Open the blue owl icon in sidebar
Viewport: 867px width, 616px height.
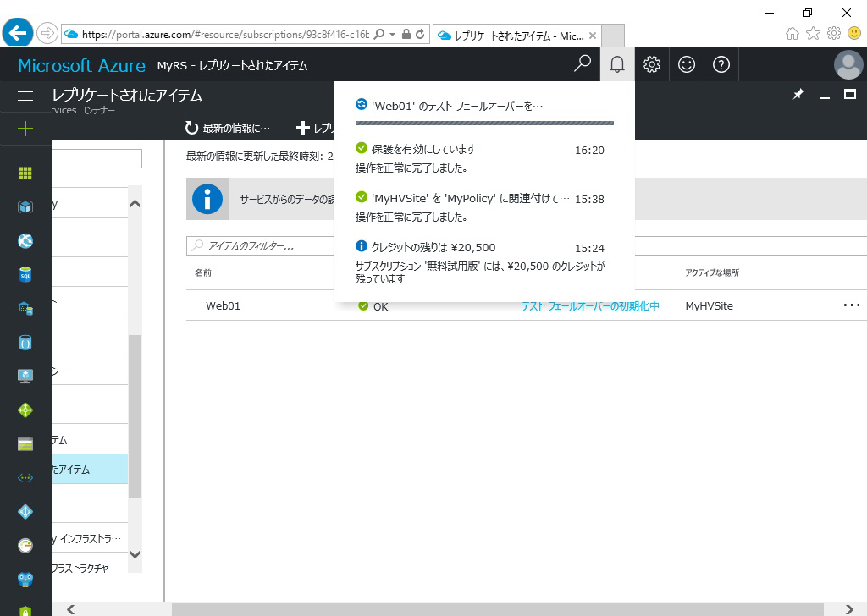(x=25, y=579)
